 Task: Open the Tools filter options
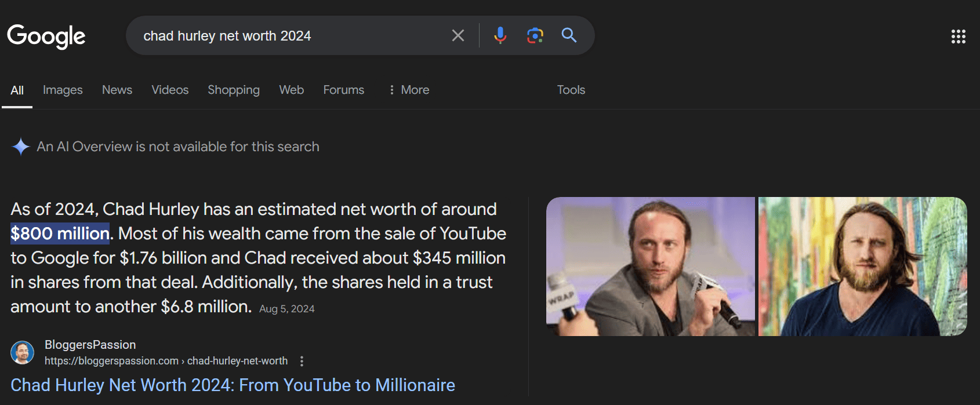point(571,90)
